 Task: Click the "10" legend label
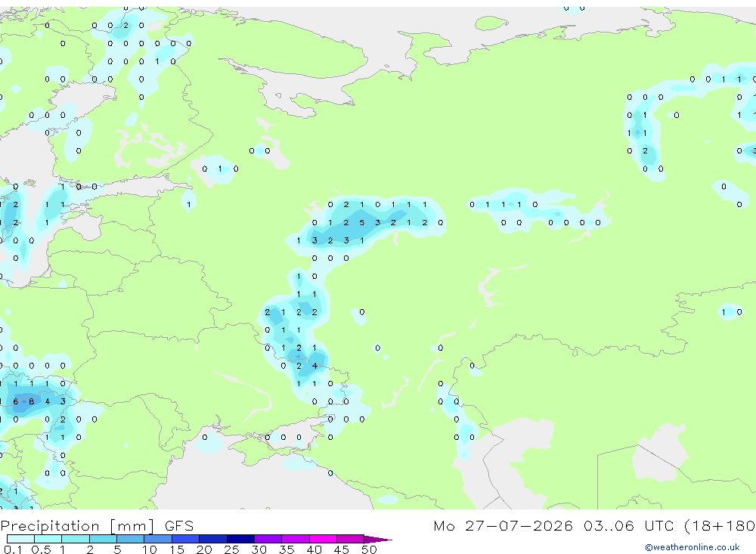pos(150,549)
